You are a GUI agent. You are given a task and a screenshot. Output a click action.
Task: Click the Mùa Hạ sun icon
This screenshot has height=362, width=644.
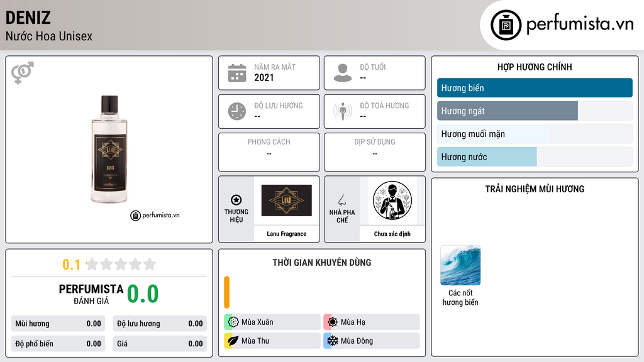click(332, 322)
